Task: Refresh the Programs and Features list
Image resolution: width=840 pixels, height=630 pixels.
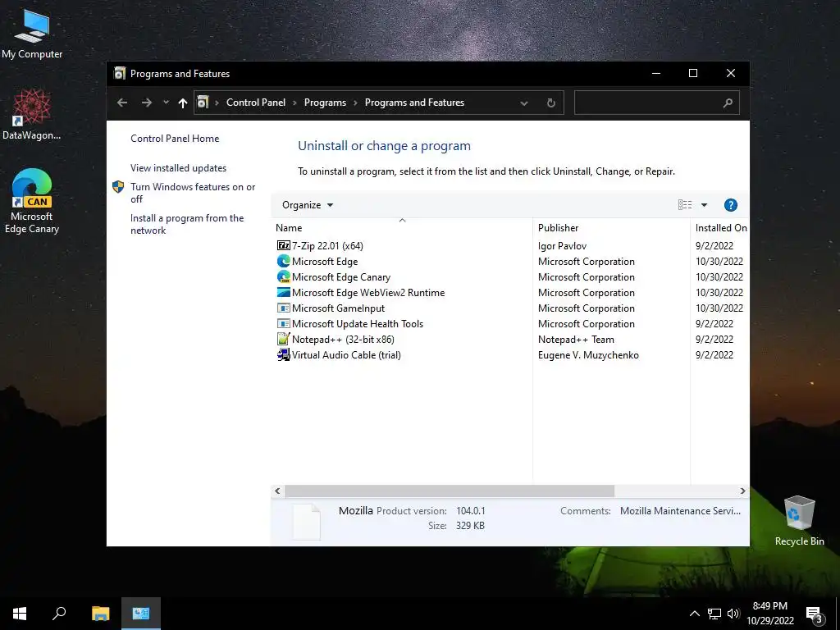Action: tap(550, 103)
